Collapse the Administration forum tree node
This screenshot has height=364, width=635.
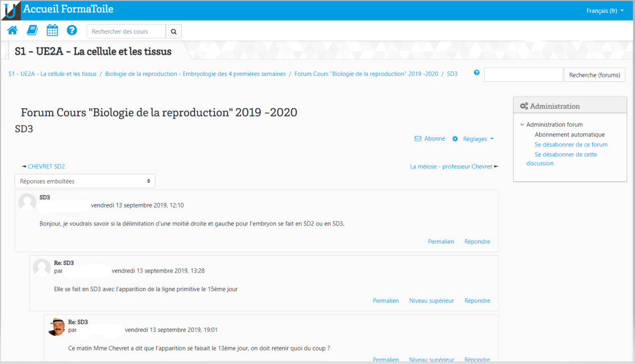(x=522, y=125)
